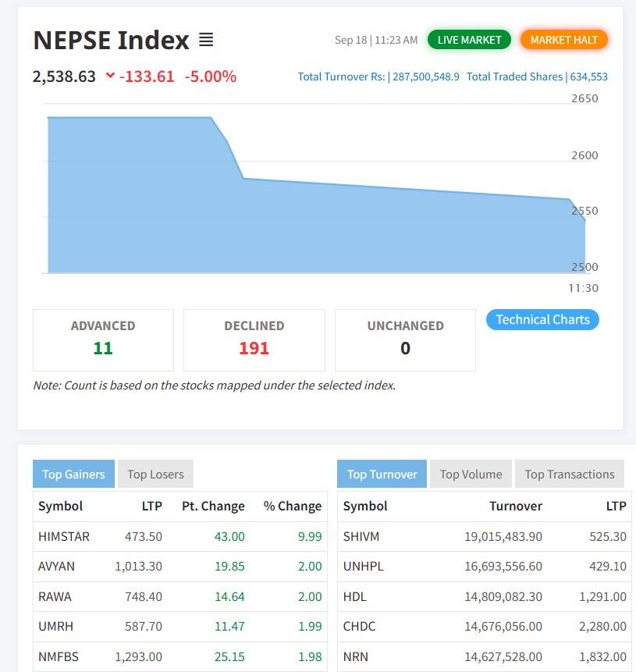
Task: Open the UNHPL stock entry
Action: pyautogui.click(x=363, y=567)
